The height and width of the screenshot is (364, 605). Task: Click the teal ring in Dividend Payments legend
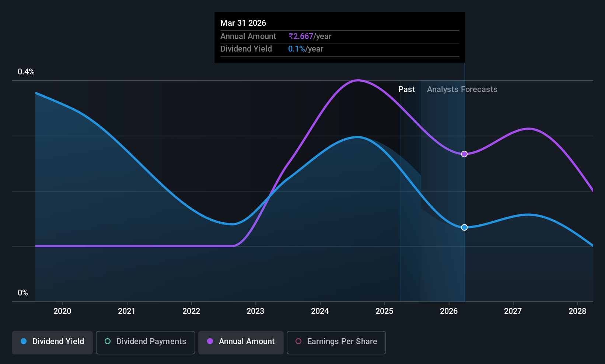click(108, 341)
